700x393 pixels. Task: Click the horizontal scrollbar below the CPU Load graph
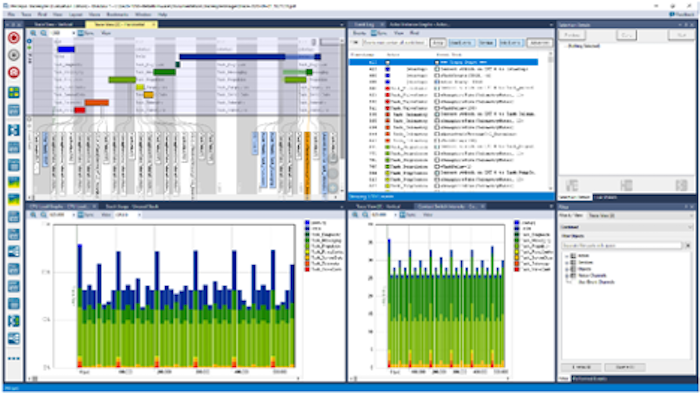pos(165,379)
